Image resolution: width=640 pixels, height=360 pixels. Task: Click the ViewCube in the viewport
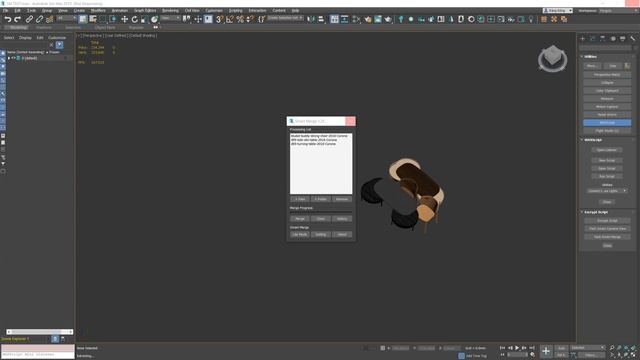click(552, 59)
